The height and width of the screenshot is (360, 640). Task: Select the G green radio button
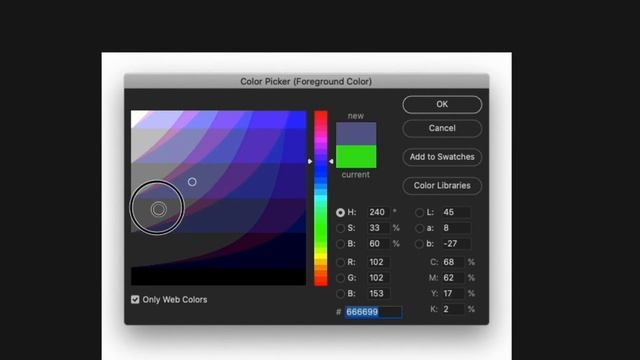point(340,278)
